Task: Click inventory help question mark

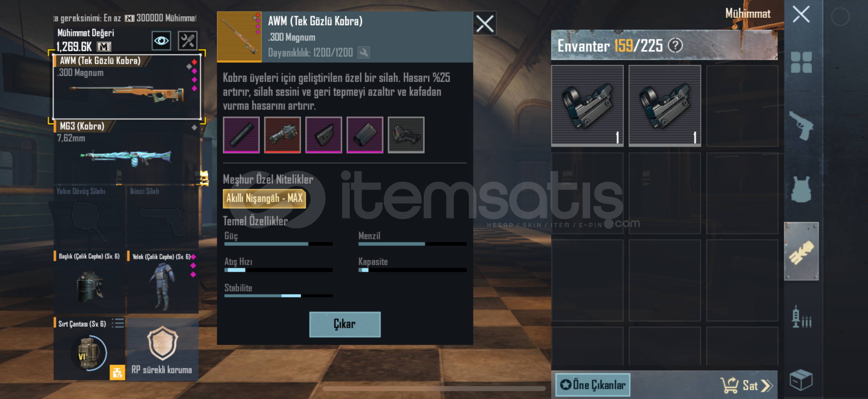Action: pos(675,46)
